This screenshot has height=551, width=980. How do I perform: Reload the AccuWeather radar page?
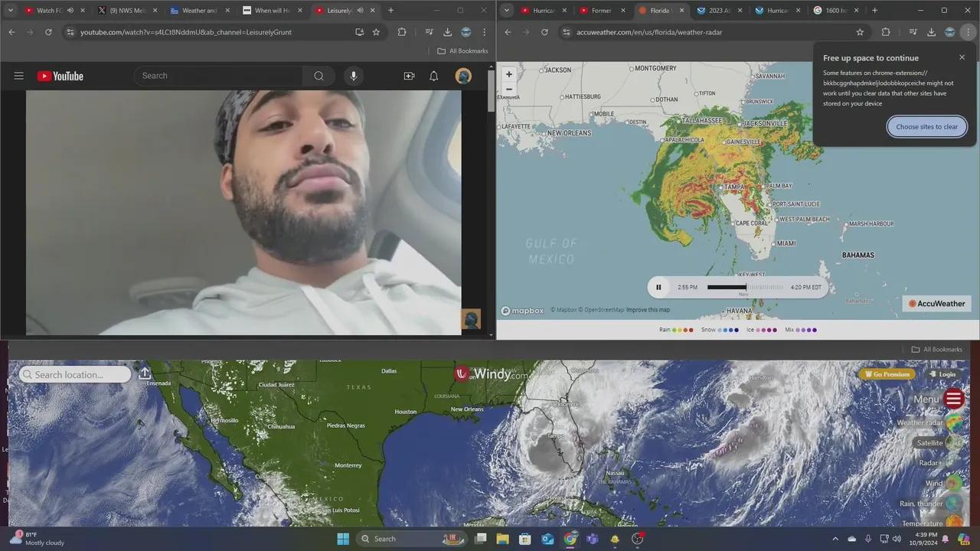click(x=544, y=32)
